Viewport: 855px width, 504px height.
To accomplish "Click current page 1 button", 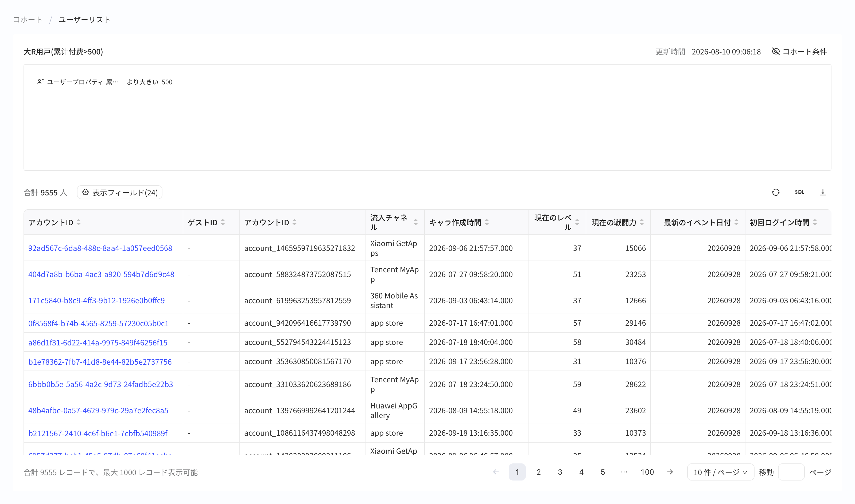I will [x=517, y=472].
